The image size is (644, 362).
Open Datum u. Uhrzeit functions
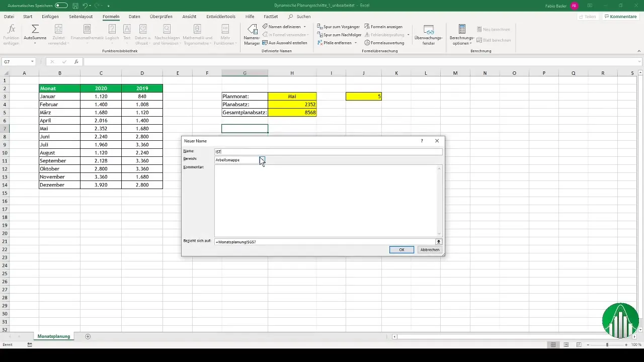click(143, 35)
